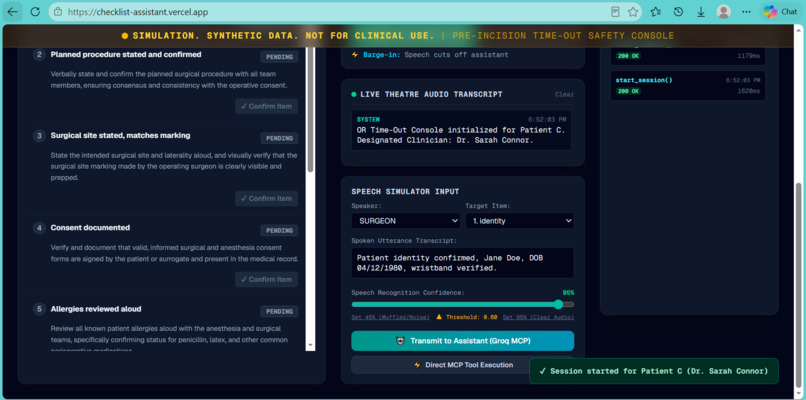This screenshot has width=806, height=400.
Task: Select the Allergies reviewed aloud heading
Action: click(x=96, y=309)
